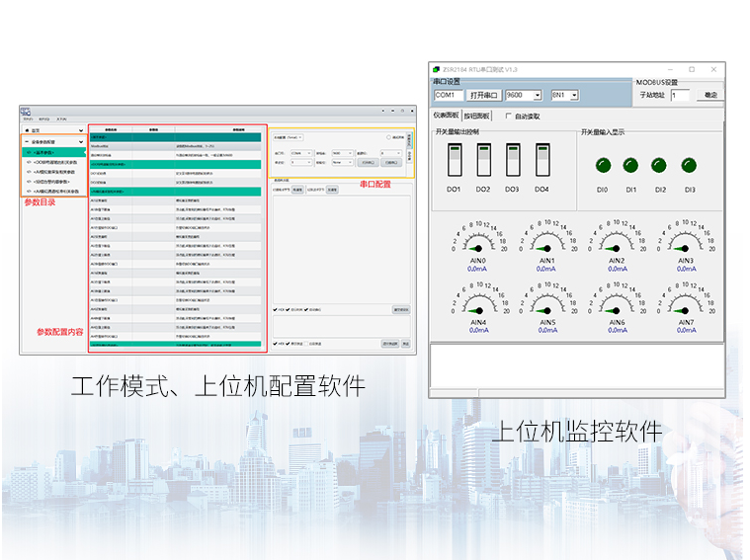Open the data bits dropdown showing 8
750x560 pixels.
pyautogui.click(x=390, y=153)
